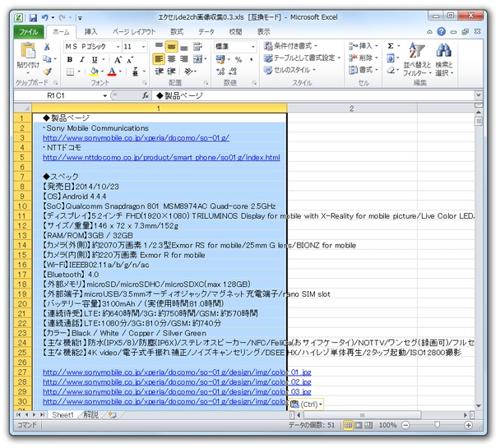Toggle Bold formatting
This screenshot has height=448, width=500.
pyautogui.click(x=70, y=59)
